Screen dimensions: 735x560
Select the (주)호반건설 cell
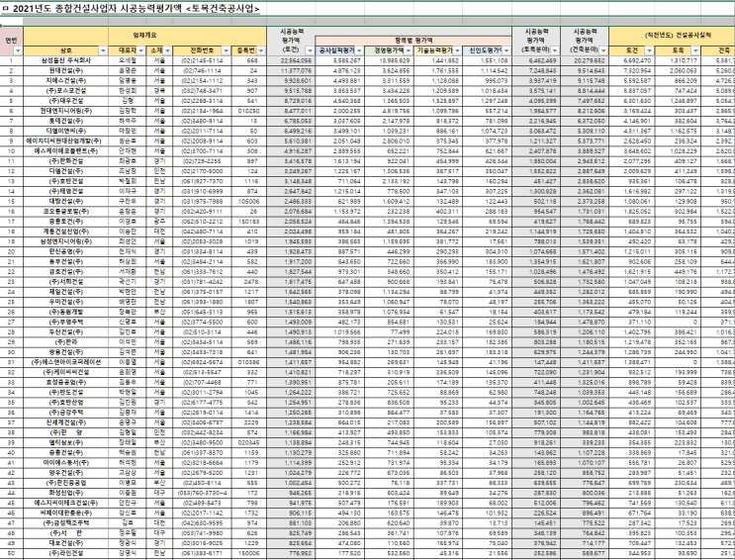click(65, 181)
